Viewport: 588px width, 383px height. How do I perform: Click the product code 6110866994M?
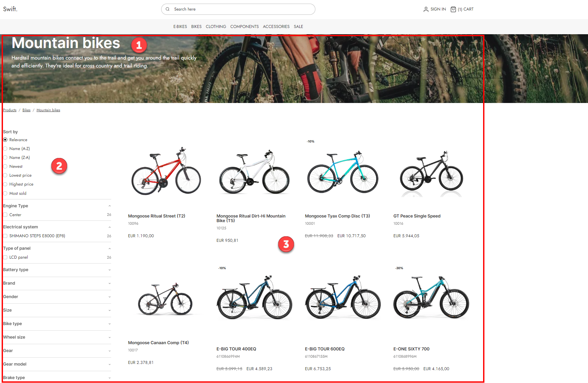tap(228, 356)
